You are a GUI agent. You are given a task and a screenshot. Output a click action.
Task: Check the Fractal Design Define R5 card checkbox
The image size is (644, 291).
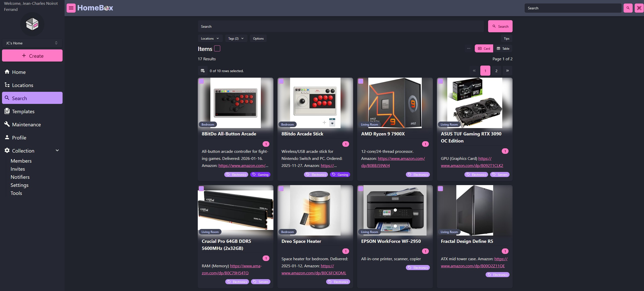tap(440, 189)
